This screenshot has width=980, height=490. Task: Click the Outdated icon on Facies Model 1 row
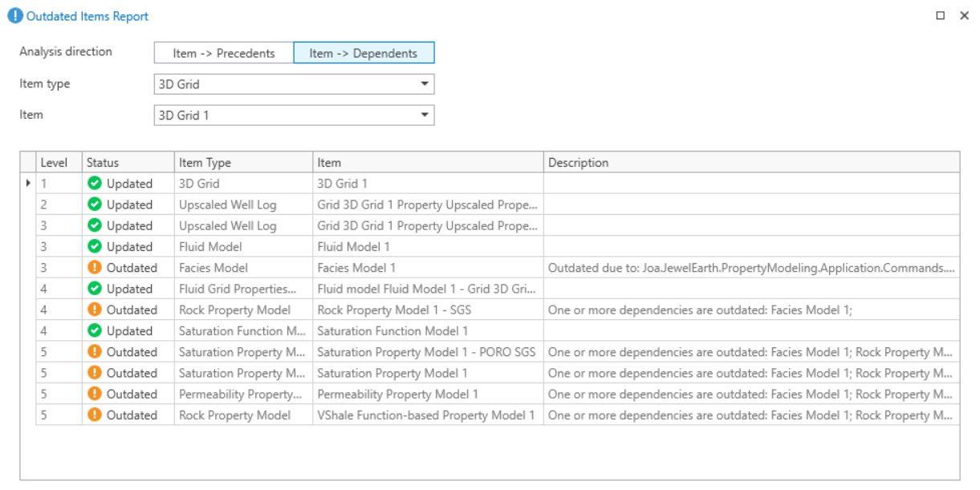(x=95, y=268)
